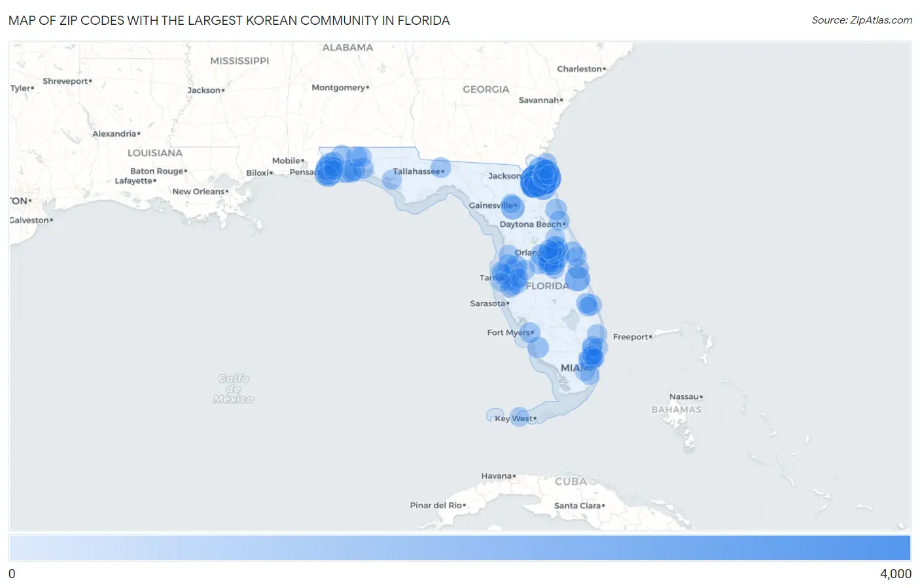Click the LOUISIANA state label
920x588 pixels.
155,153
